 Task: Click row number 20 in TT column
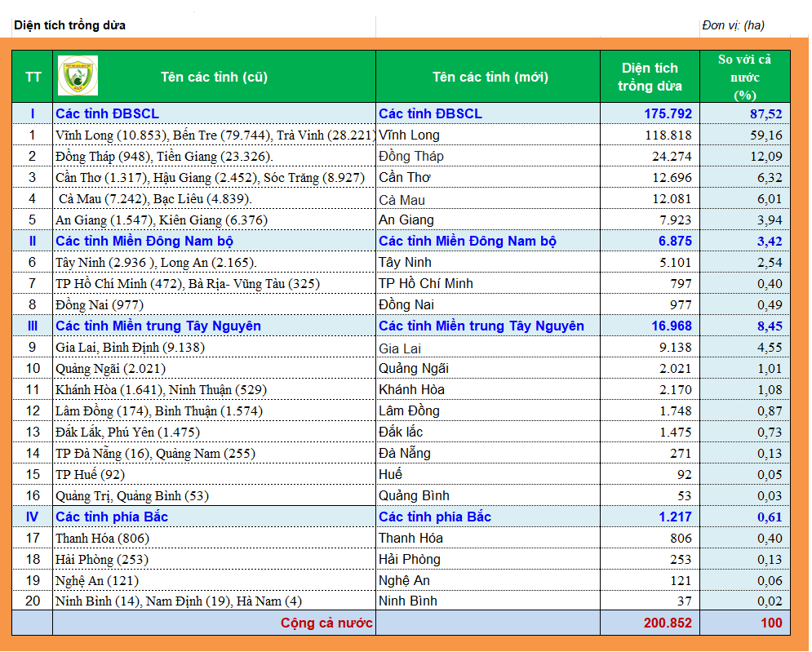point(33,601)
